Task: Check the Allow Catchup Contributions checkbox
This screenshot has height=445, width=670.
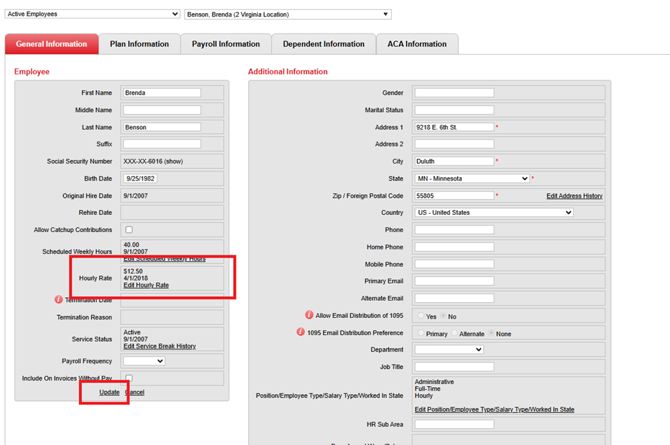Action: pos(128,230)
